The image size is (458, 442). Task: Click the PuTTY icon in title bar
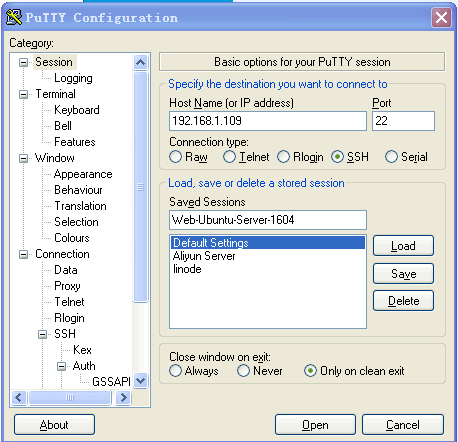14,17
